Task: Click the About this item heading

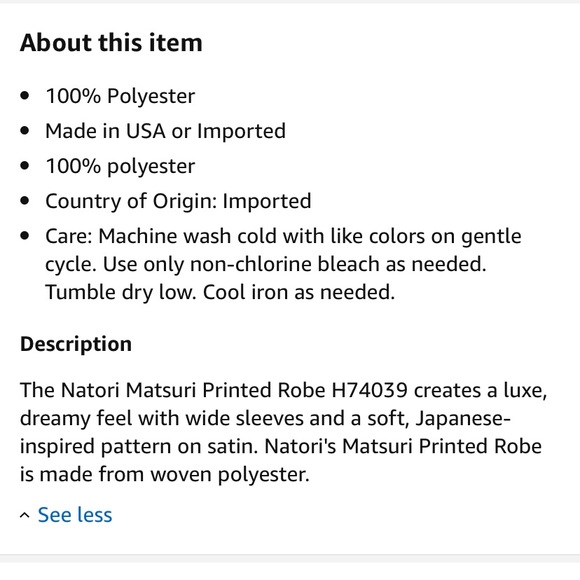Action: tap(111, 43)
